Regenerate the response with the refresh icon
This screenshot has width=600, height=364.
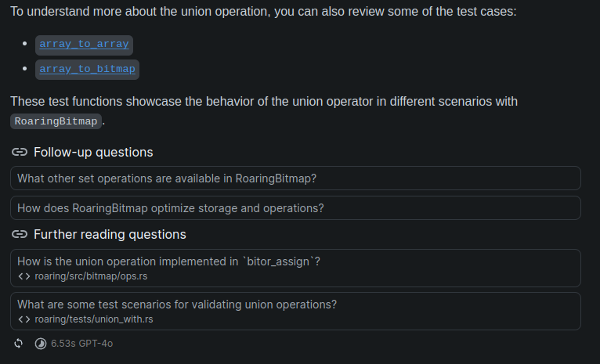(x=20, y=343)
